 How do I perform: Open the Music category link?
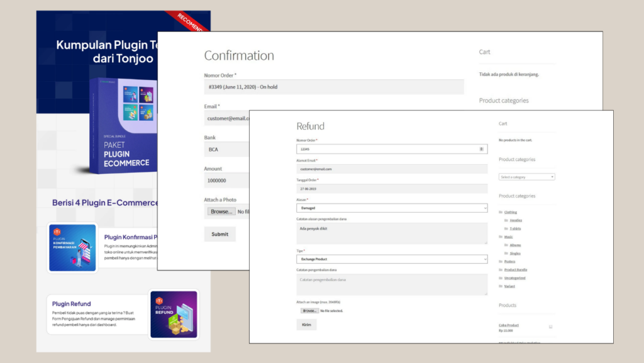coord(508,237)
